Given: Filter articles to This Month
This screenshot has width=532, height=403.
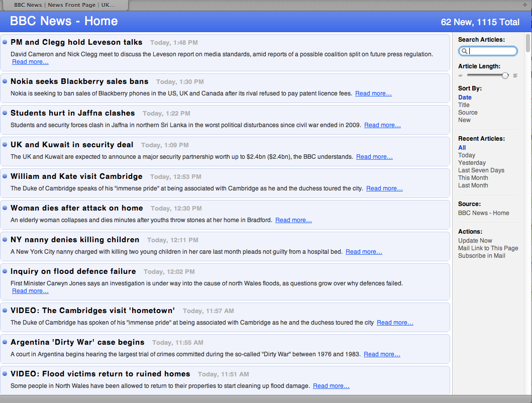Looking at the screenshot, I should point(473,177).
